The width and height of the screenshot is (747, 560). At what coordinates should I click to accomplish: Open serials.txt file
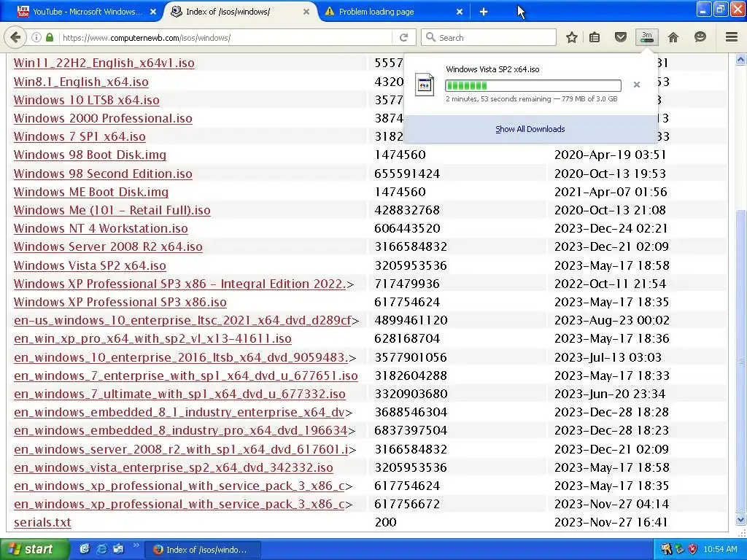point(42,522)
